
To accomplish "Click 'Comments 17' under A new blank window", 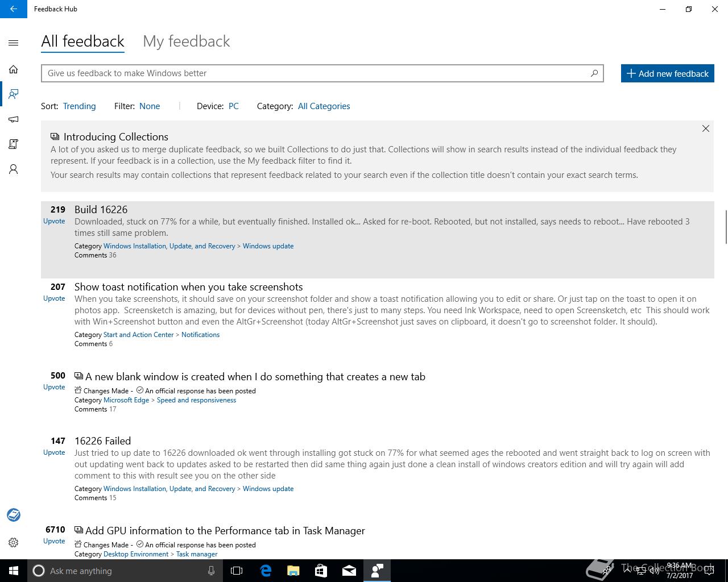I will click(x=95, y=409).
